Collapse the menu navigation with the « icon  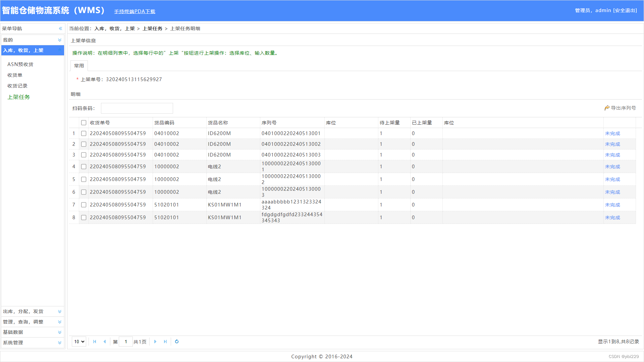60,28
